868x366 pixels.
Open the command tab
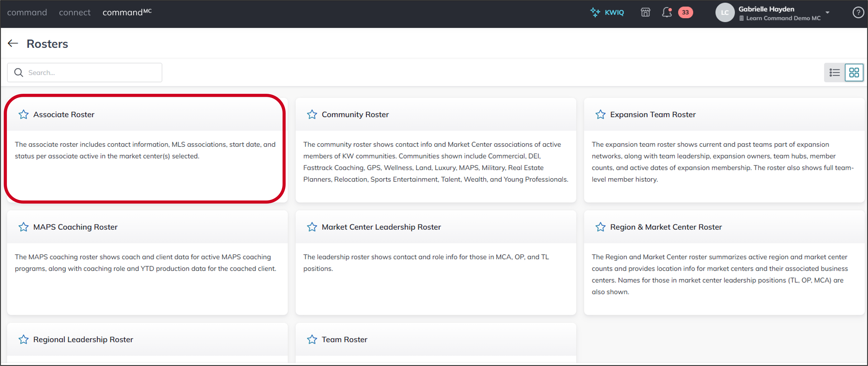click(27, 12)
